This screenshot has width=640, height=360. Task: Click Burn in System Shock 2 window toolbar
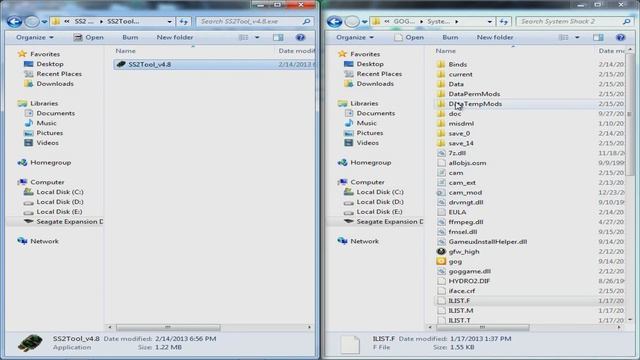(450, 37)
